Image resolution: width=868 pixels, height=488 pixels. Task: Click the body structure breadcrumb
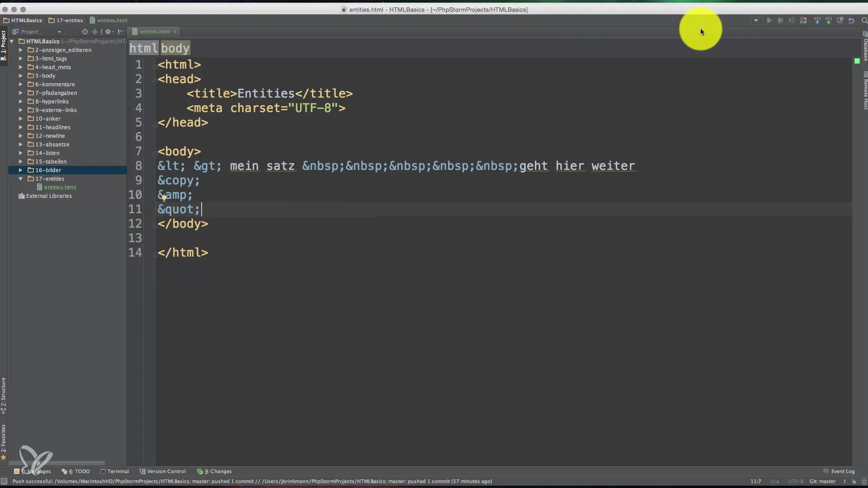(175, 48)
